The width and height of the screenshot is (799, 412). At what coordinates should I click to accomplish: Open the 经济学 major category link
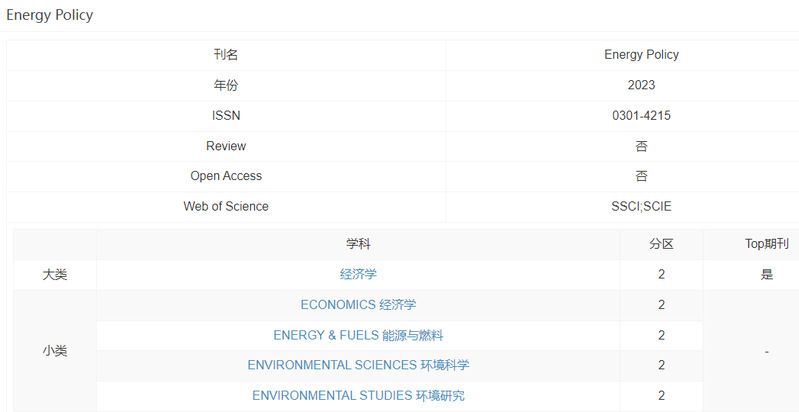(x=358, y=274)
